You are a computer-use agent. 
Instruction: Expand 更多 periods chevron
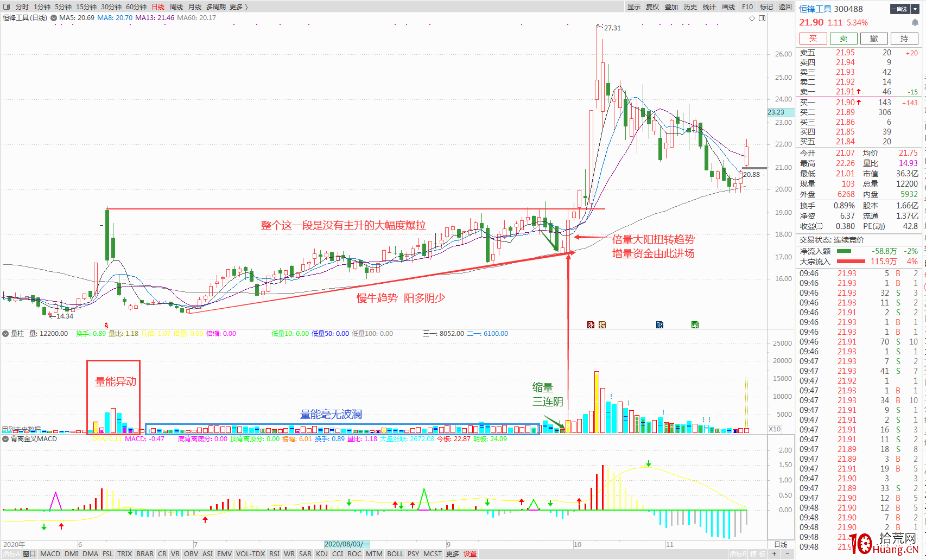(x=246, y=7)
